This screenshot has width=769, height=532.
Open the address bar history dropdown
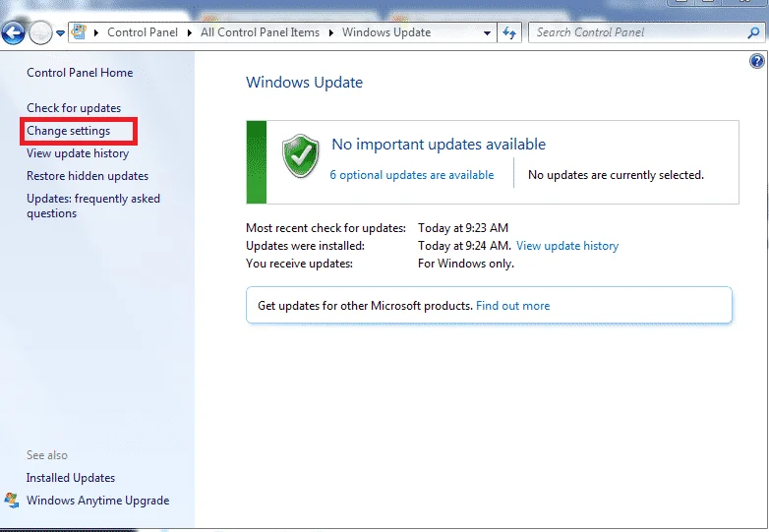coord(487,33)
